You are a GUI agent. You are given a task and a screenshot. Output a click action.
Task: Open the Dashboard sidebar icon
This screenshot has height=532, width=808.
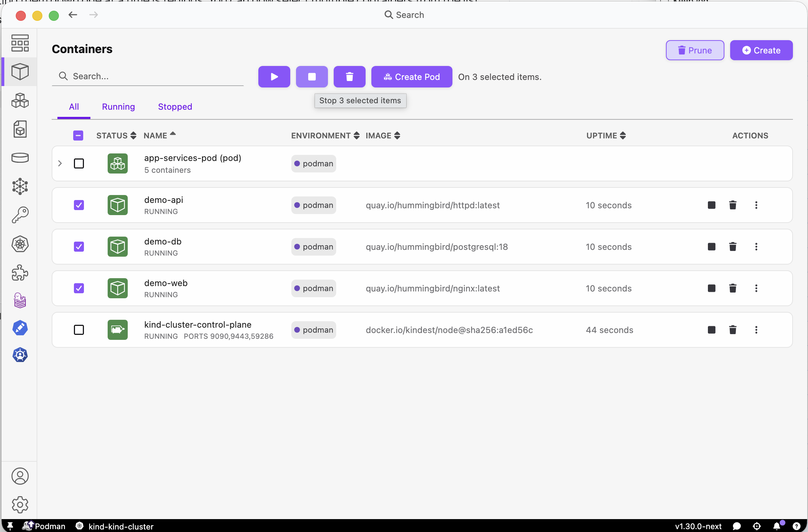(20, 43)
